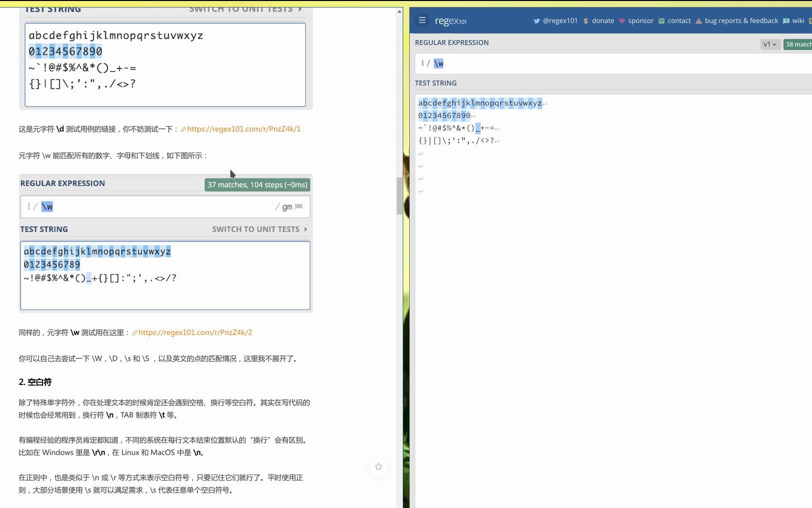Click the top article test string box

[165, 65]
